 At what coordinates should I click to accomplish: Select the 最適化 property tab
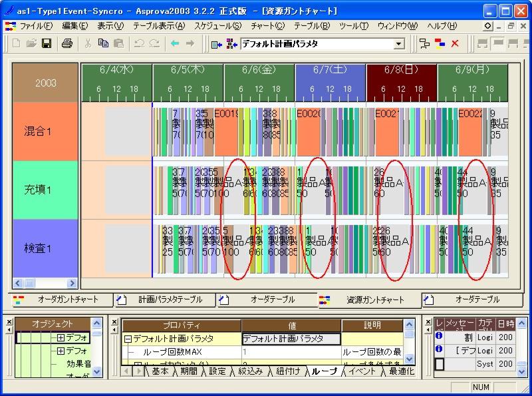point(402,371)
